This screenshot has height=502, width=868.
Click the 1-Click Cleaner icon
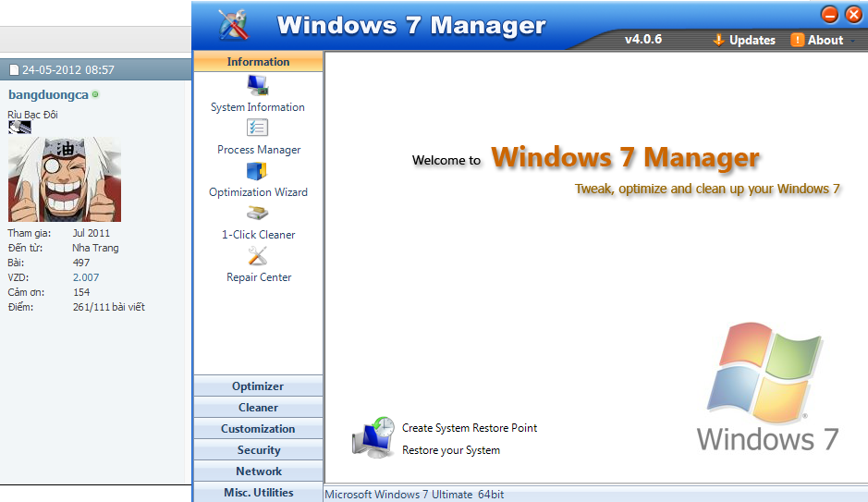(x=258, y=214)
